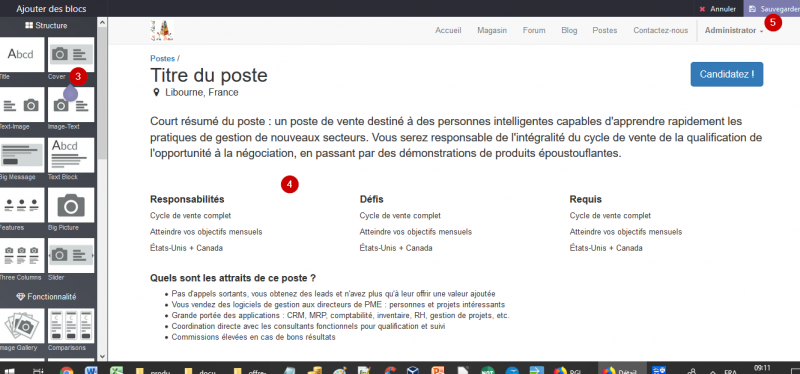The width and height of the screenshot is (800, 374).
Task: Click the Vous vendez des logiciels bullet
Action: (x=338, y=305)
